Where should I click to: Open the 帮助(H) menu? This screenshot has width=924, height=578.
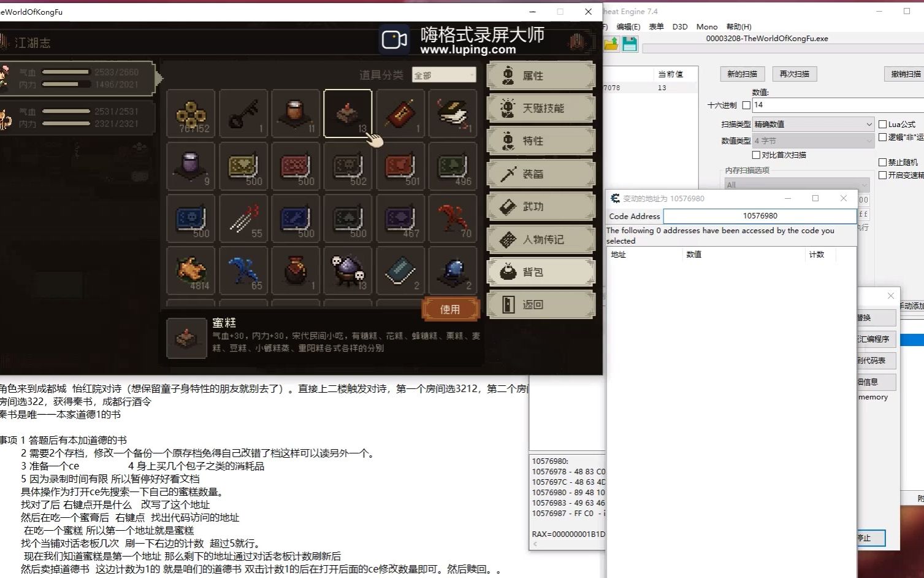point(738,26)
